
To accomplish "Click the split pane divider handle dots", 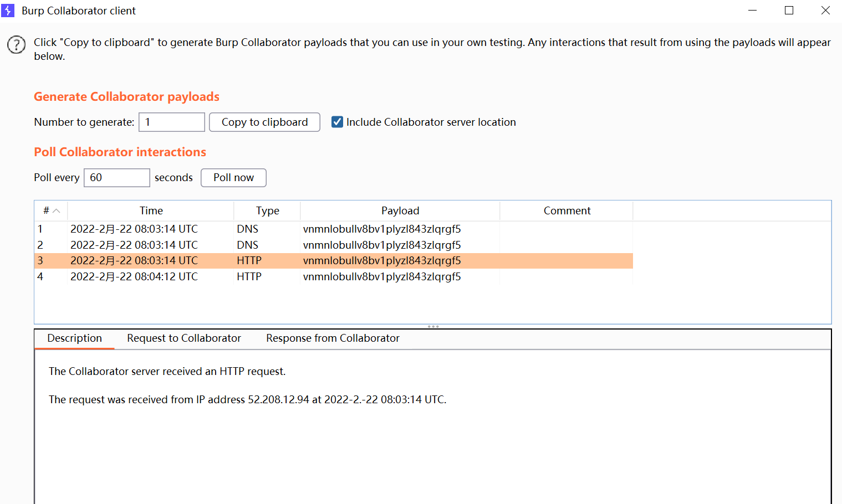I will 433,326.
